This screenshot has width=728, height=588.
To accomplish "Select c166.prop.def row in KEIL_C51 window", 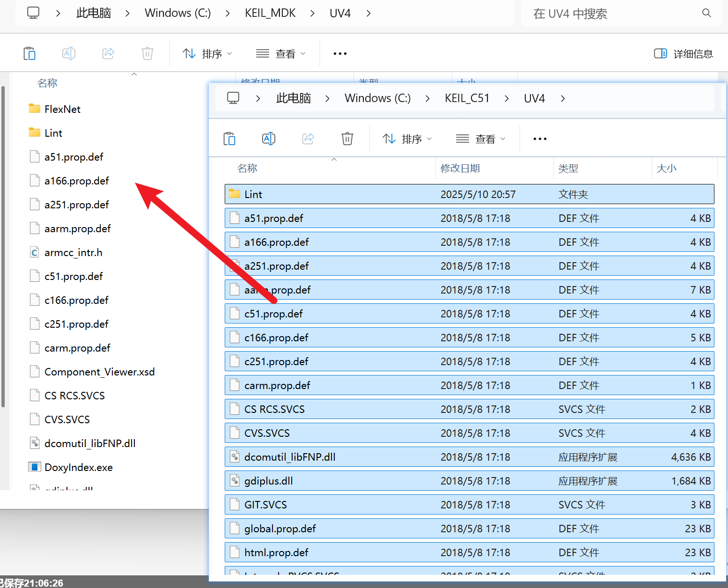I will pos(470,338).
